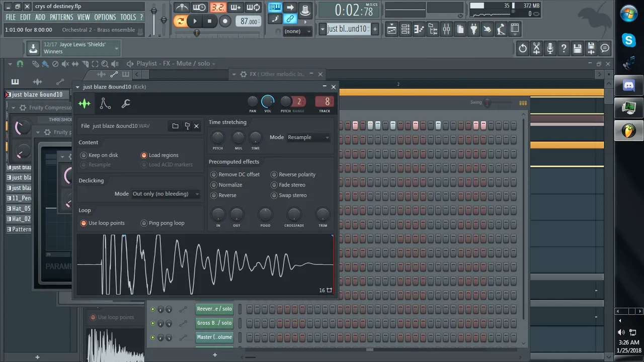Open the window layouts dropdown icon
The width and height of the screenshot is (644, 362).
point(514,30)
